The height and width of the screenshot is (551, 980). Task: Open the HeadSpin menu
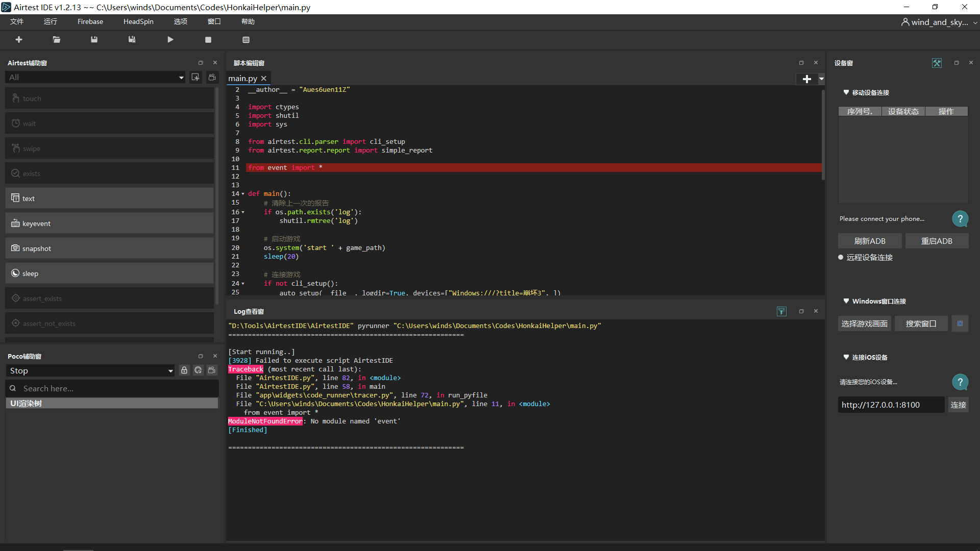[x=138, y=21]
